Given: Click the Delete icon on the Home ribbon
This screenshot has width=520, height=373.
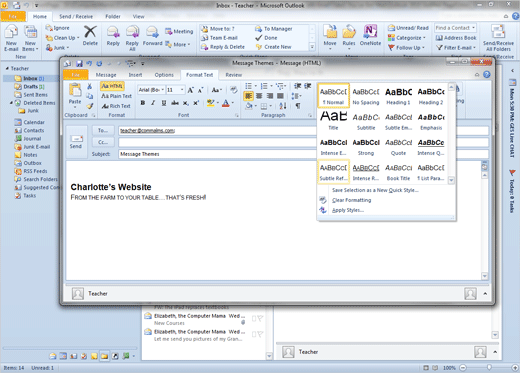Looking at the screenshot, I should [x=90, y=35].
